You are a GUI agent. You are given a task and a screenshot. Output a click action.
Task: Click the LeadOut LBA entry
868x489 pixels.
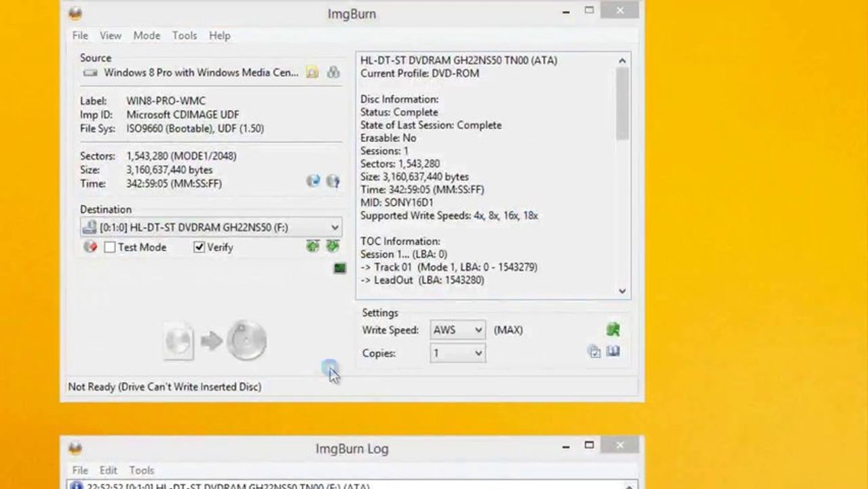pyautogui.click(x=422, y=280)
